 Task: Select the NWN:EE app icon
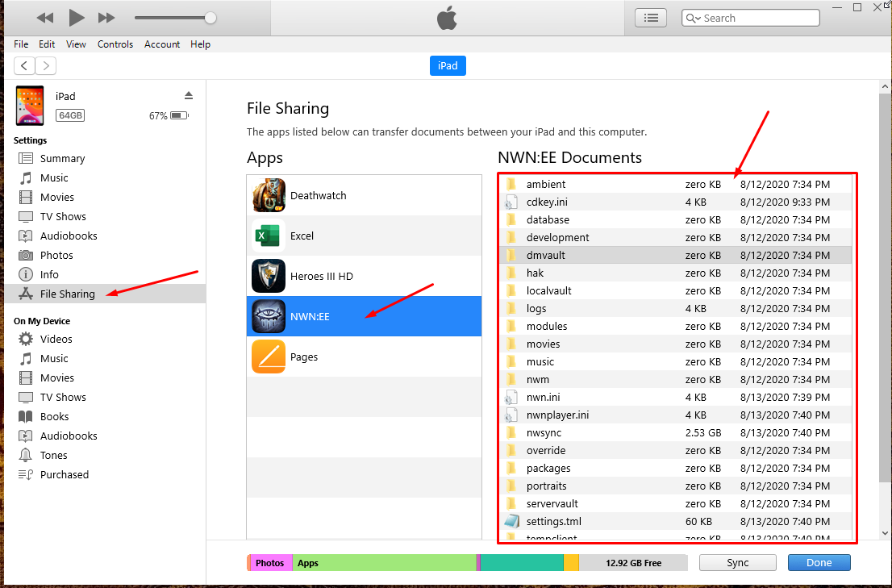[x=269, y=316]
